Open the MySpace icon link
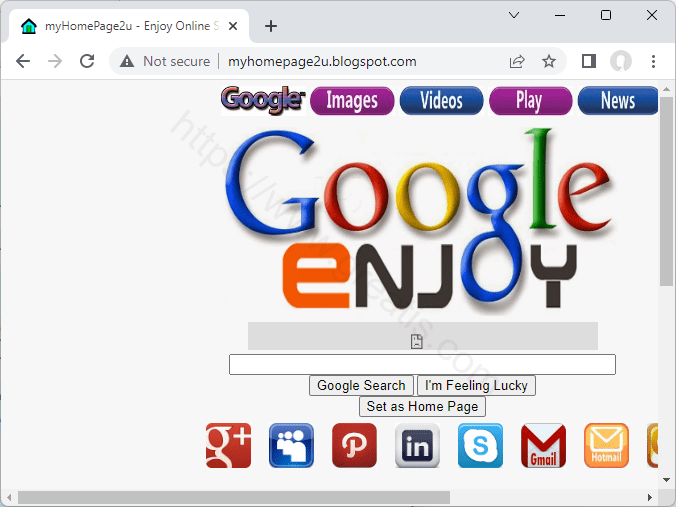The image size is (676, 507). (291, 445)
